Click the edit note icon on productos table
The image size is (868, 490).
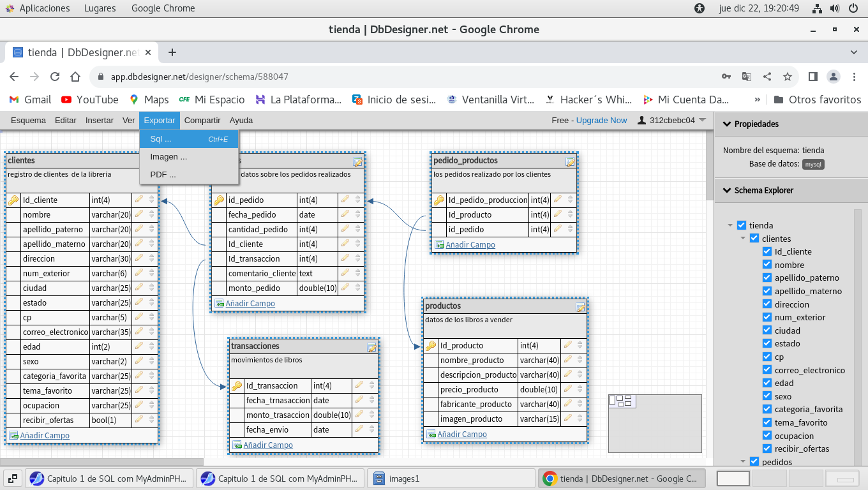click(x=580, y=307)
